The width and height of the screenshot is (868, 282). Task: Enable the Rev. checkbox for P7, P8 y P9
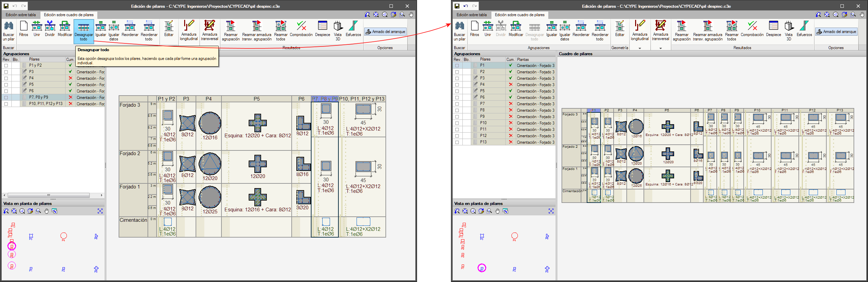[x=6, y=98]
